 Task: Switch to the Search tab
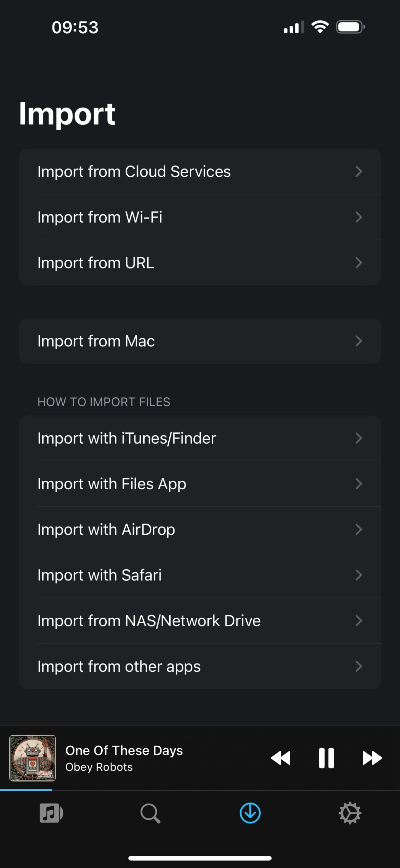150,813
